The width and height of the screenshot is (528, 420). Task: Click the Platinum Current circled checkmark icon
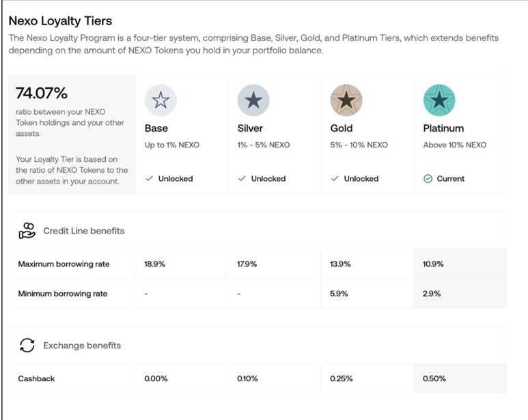coord(428,179)
